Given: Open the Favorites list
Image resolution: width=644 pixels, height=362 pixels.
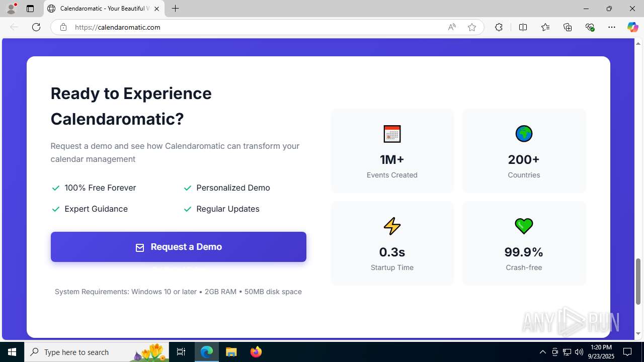Looking at the screenshot, I should point(545,27).
